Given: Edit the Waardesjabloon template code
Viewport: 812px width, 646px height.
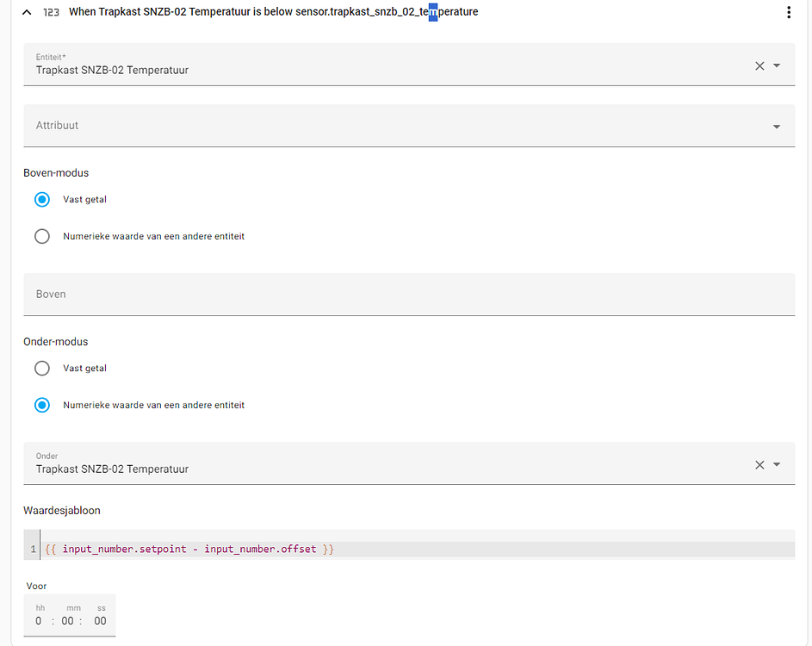Looking at the screenshot, I should point(189,549).
